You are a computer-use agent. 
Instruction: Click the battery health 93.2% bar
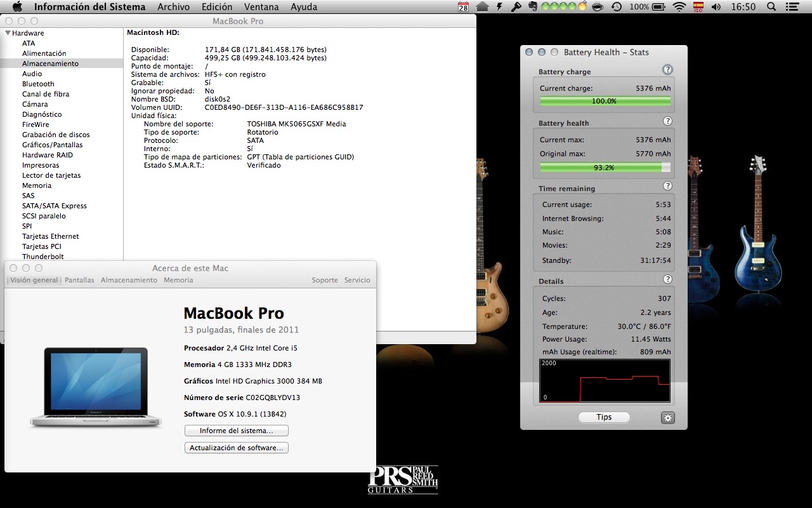(605, 168)
